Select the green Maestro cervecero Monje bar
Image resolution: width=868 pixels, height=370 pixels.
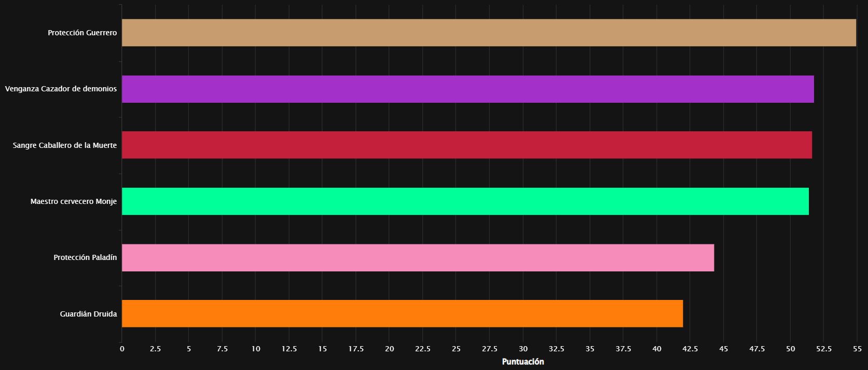point(465,201)
